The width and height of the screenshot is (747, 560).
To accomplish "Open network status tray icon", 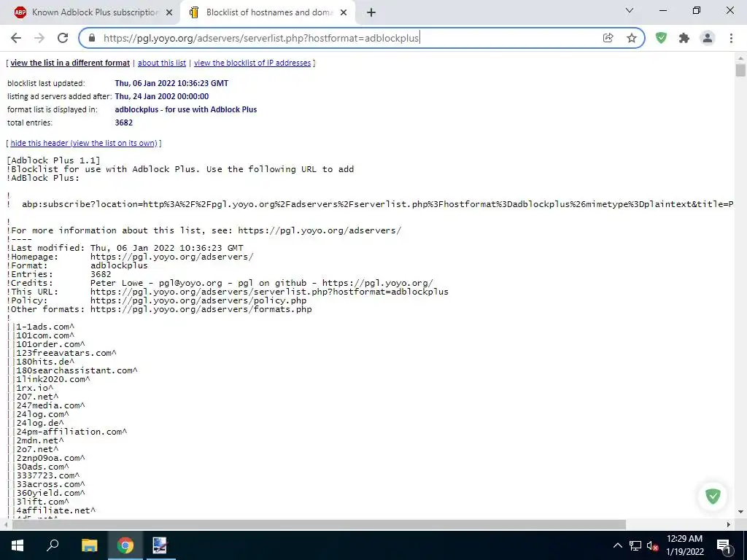I will click(x=635, y=545).
